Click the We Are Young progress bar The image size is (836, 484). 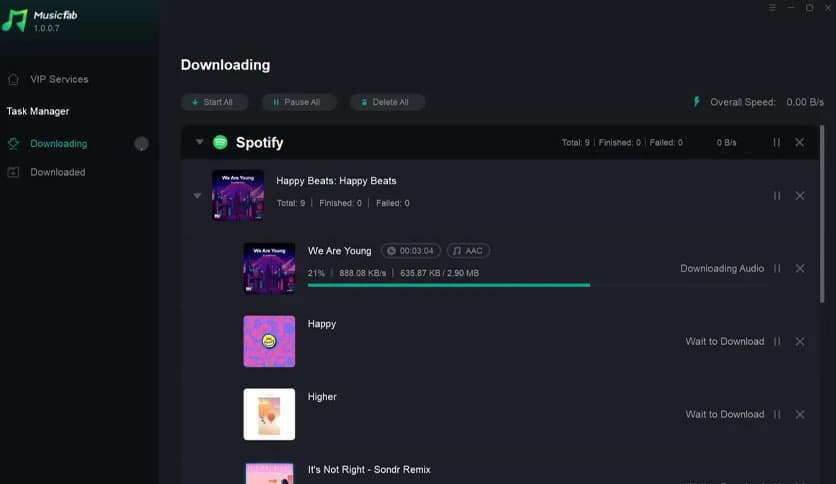pos(537,285)
